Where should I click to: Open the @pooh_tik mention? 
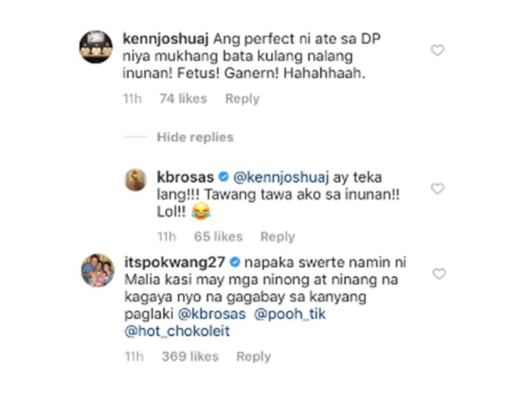point(290,314)
